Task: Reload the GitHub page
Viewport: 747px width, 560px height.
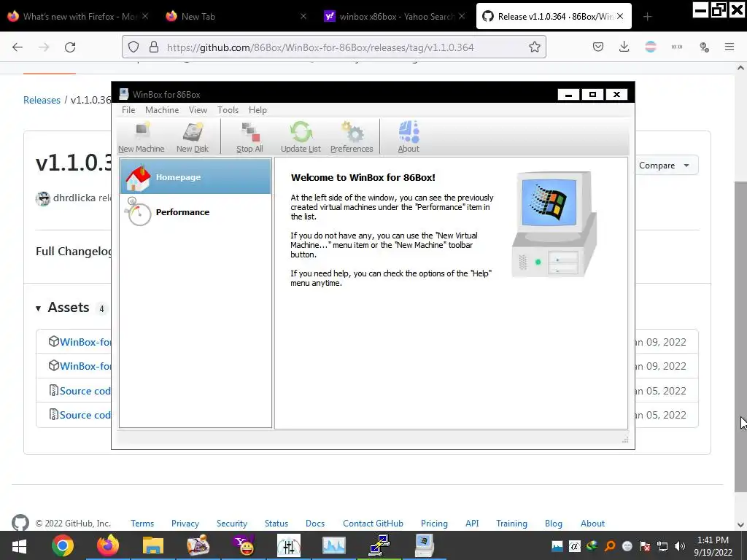Action: [x=70, y=47]
